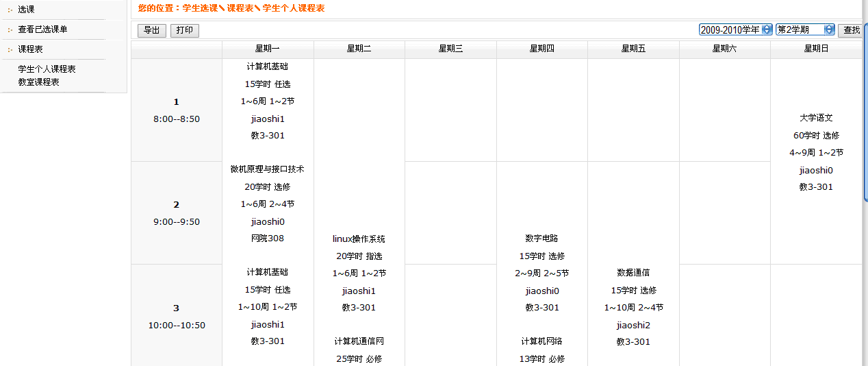The width and height of the screenshot is (868, 366).
Task: Select the 星期日 column header
Action: [816, 49]
